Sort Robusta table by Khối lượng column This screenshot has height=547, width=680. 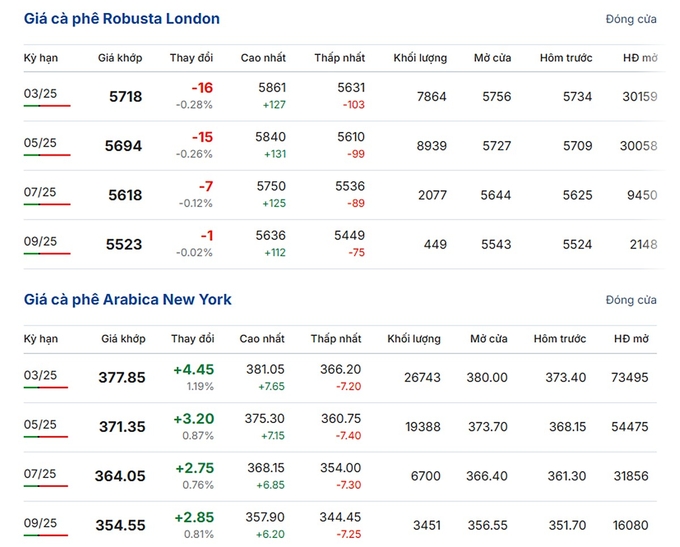(x=420, y=58)
